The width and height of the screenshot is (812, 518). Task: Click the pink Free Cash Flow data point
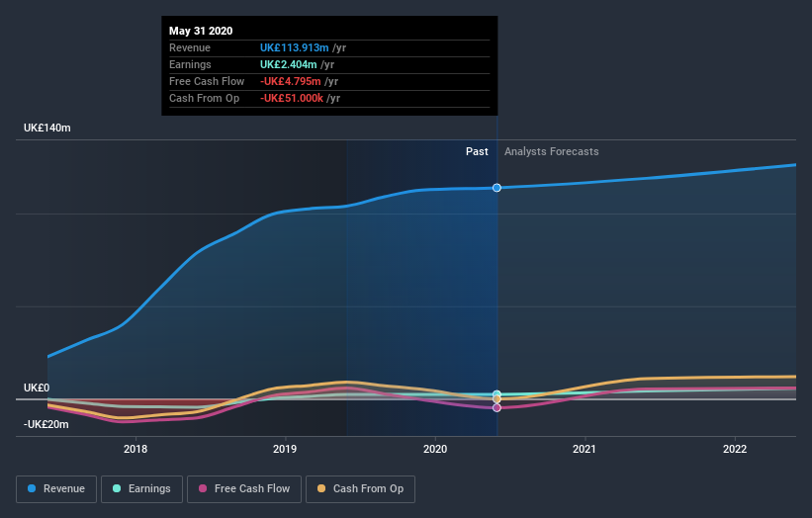496,407
